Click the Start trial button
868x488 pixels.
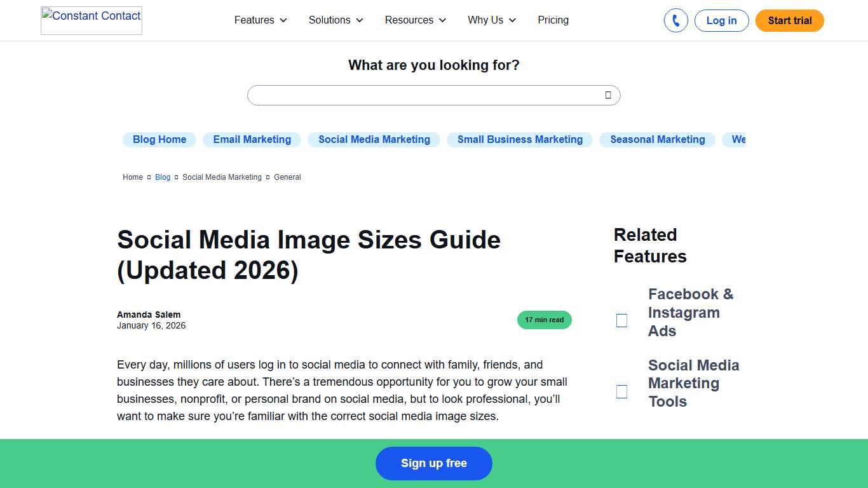tap(789, 20)
